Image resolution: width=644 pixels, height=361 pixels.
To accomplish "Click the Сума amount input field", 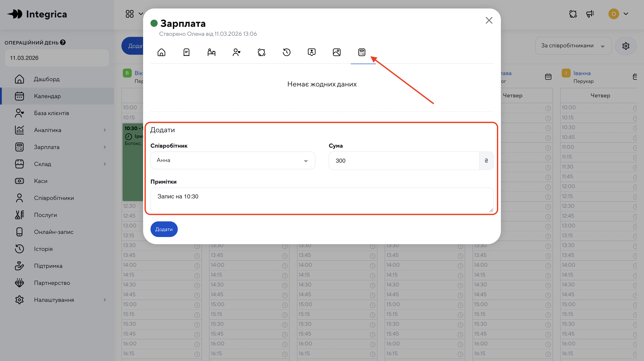I will (404, 161).
